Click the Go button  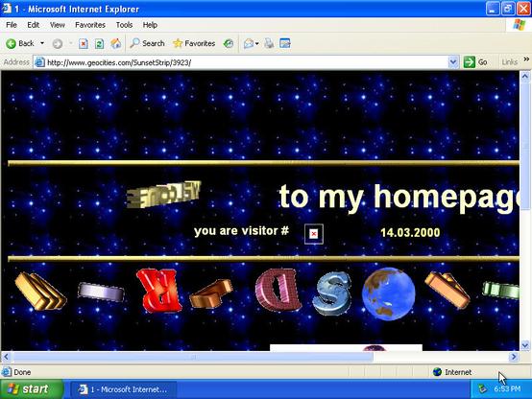tap(475, 62)
